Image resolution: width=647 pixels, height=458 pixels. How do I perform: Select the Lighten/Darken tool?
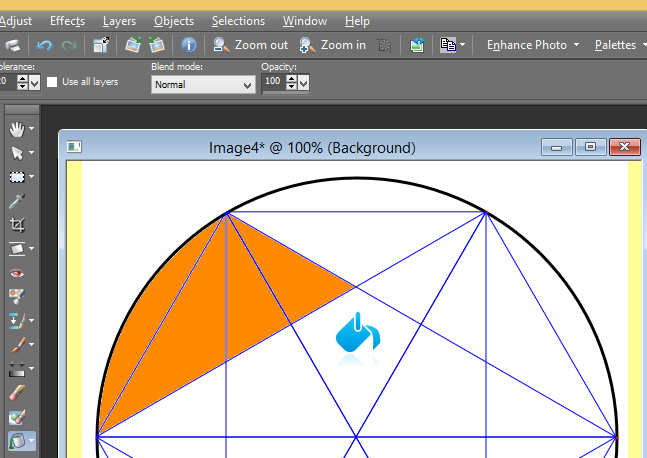click(17, 368)
